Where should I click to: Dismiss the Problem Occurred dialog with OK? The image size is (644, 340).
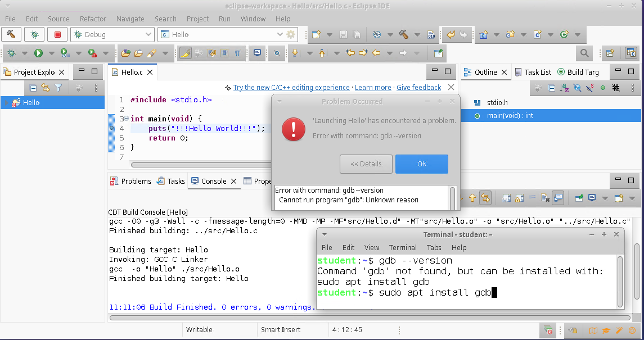[421, 164]
